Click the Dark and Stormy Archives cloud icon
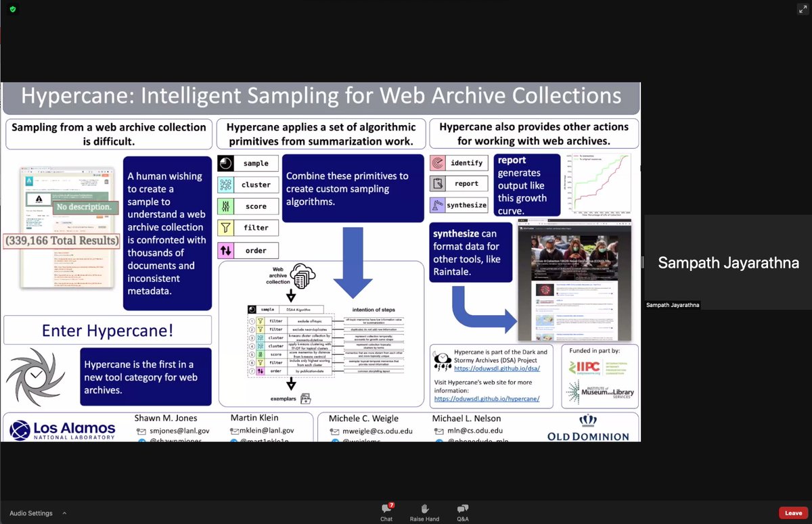The width and height of the screenshot is (812, 524). (443, 362)
